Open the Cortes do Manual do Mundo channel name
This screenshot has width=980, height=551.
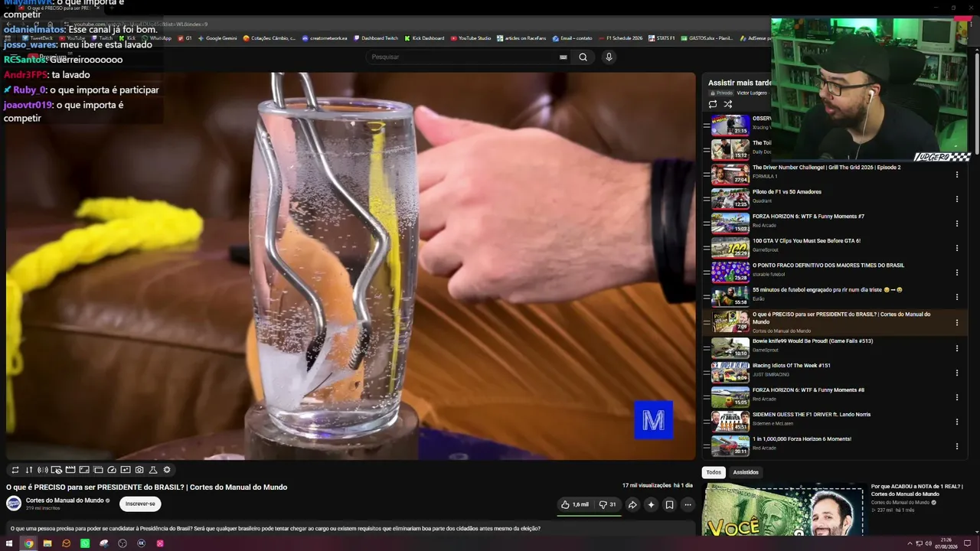(64, 500)
